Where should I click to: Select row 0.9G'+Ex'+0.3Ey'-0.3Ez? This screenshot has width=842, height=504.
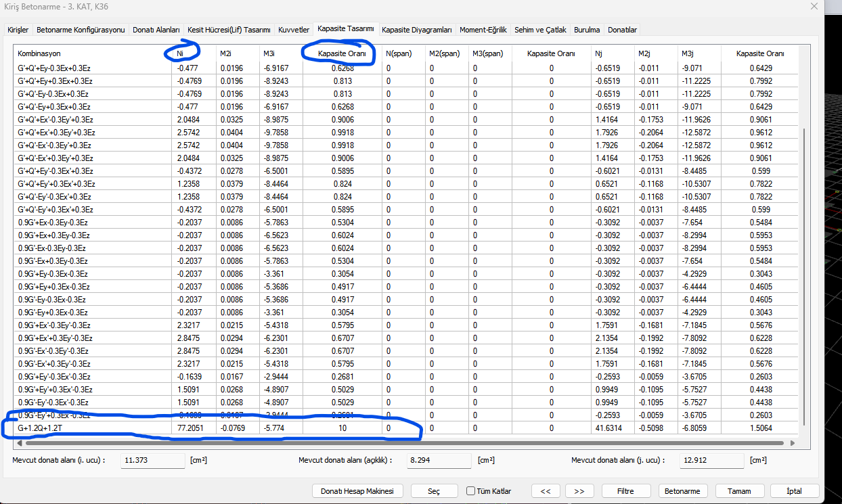click(406, 338)
